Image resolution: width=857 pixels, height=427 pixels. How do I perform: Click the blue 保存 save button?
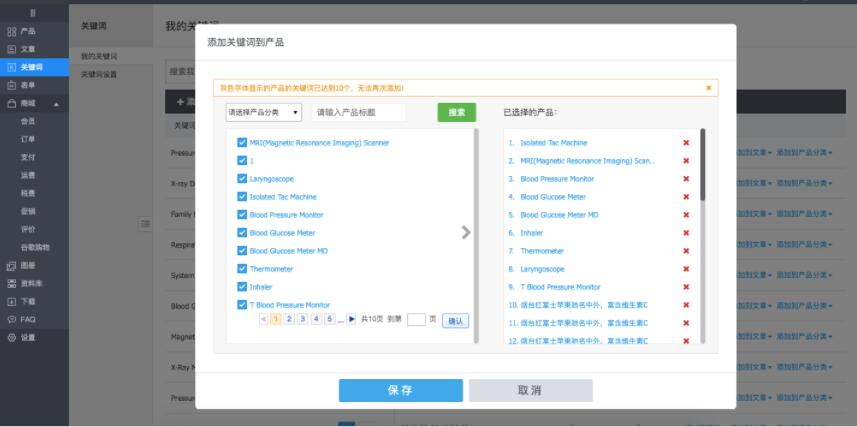pos(400,390)
